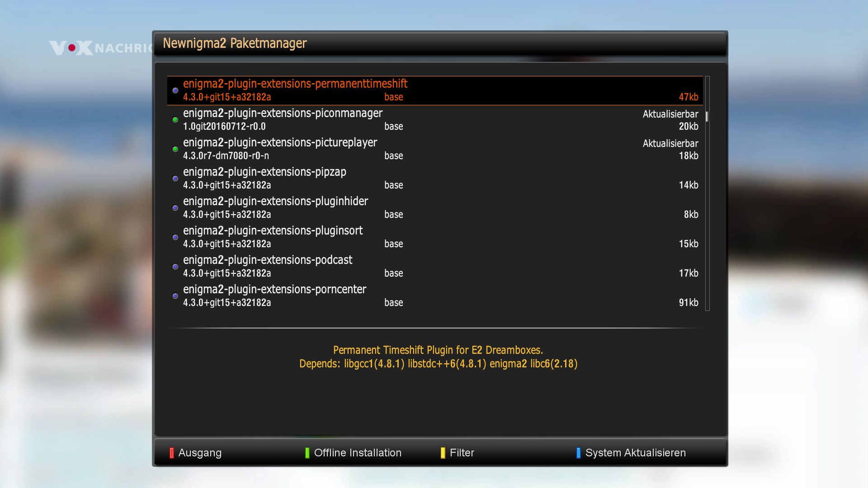Click Aktualisierbar label on piconmanager row
868x488 pixels.
coord(670,114)
